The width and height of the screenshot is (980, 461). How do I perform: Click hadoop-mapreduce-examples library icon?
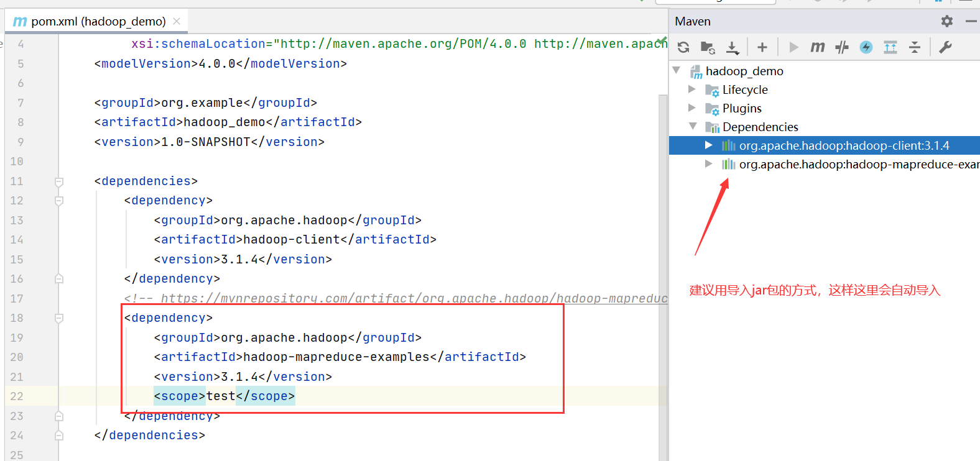tap(728, 164)
